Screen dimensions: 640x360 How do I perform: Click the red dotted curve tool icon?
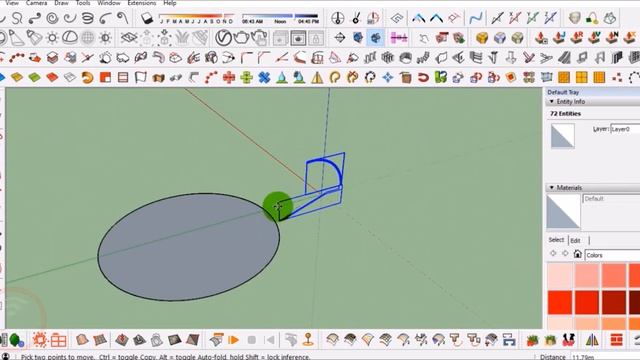click(x=17, y=58)
